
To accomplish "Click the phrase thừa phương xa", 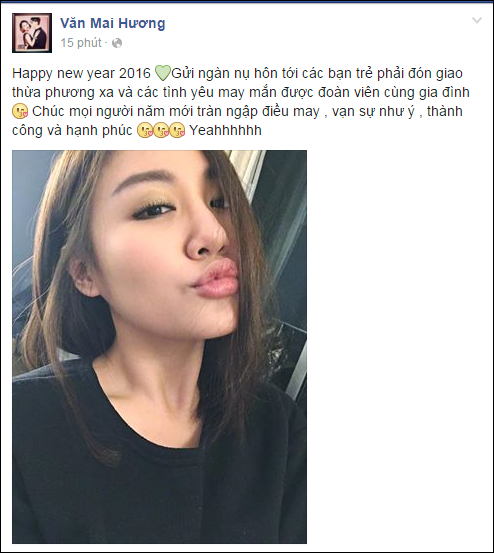I will tap(63, 92).
